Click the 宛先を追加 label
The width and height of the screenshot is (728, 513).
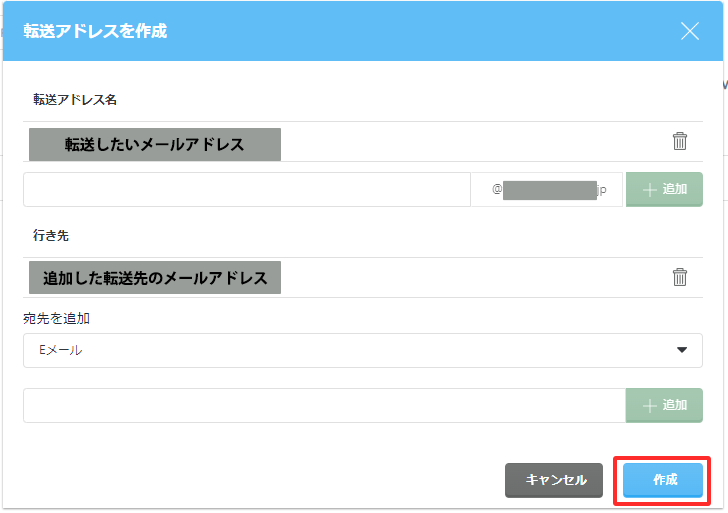point(56,318)
